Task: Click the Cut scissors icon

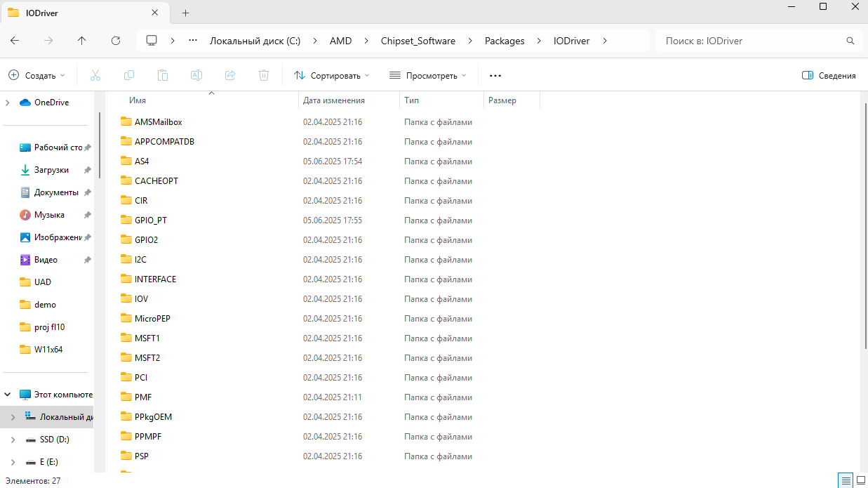Action: pyautogui.click(x=95, y=75)
